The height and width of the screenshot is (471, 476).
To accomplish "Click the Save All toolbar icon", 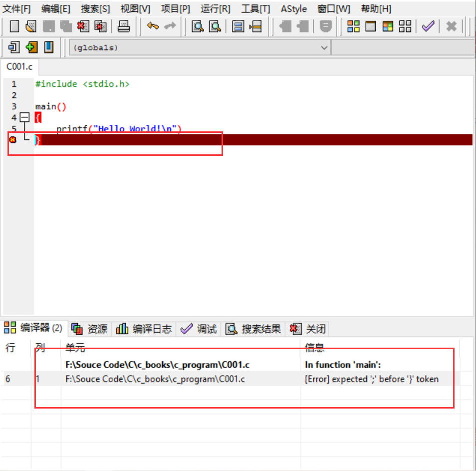I will point(66,26).
